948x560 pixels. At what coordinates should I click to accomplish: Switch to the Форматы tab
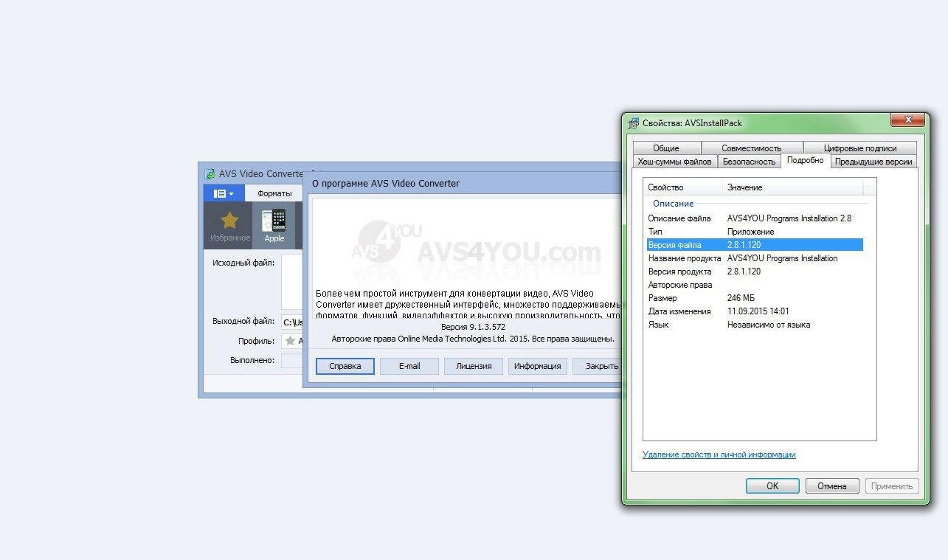[274, 193]
